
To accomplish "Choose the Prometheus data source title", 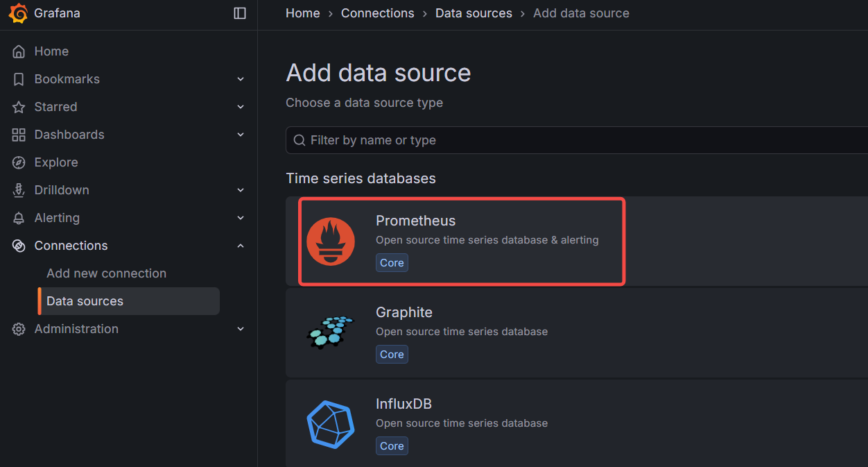I will coord(415,221).
